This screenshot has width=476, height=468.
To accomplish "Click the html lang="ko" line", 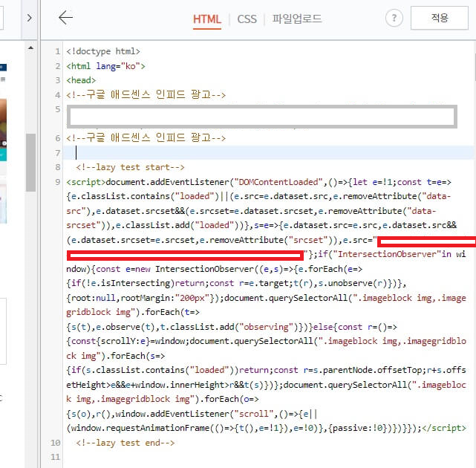I will [x=105, y=66].
